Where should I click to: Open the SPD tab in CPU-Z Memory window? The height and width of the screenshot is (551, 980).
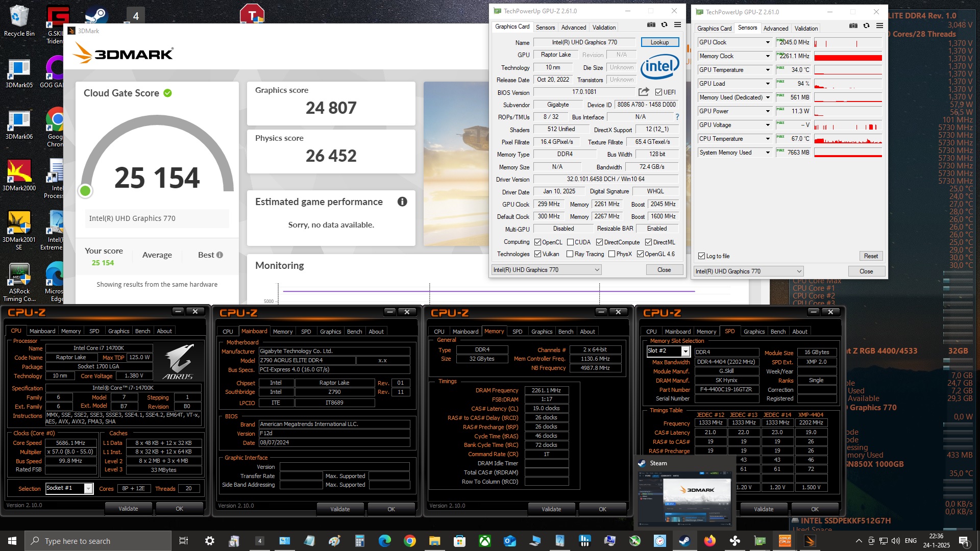pyautogui.click(x=517, y=332)
